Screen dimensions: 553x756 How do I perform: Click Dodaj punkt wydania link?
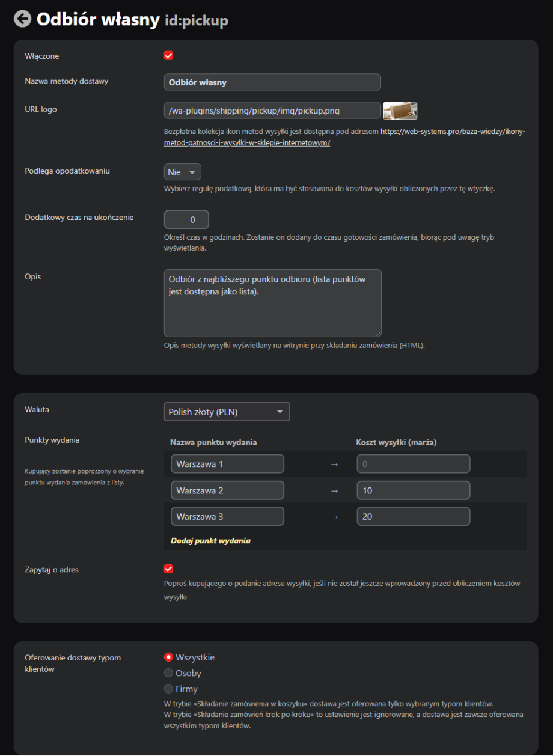[210, 540]
